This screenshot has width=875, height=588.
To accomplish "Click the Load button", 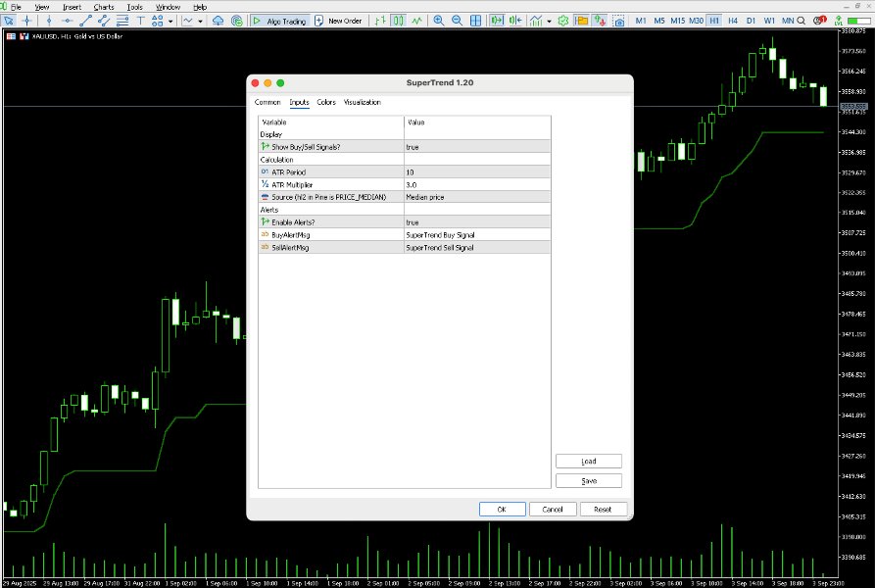I will click(588, 461).
